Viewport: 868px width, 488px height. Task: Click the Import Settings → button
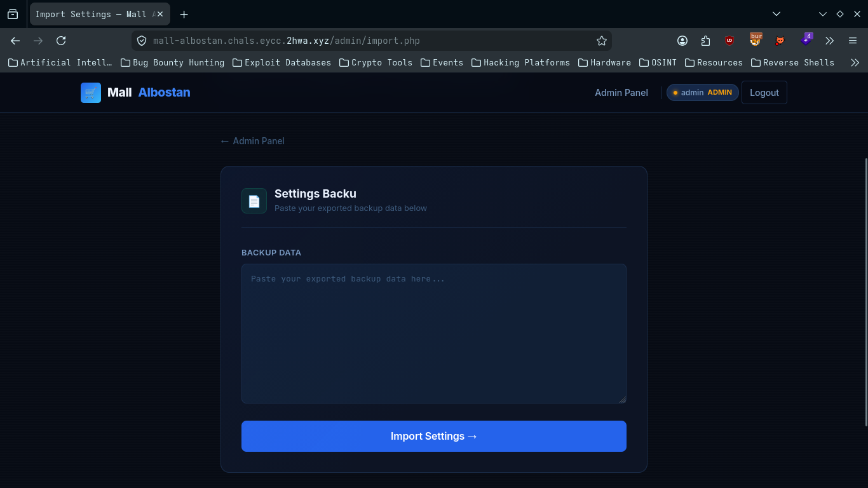point(434,437)
